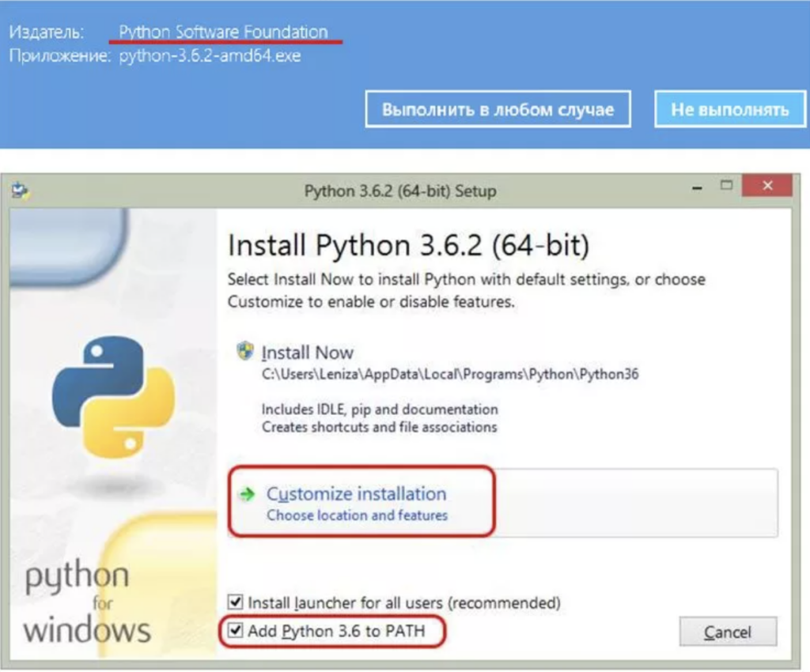Toggle 'Install launcher for all users' checkbox
This screenshot has height=672, width=810.
pos(236,602)
